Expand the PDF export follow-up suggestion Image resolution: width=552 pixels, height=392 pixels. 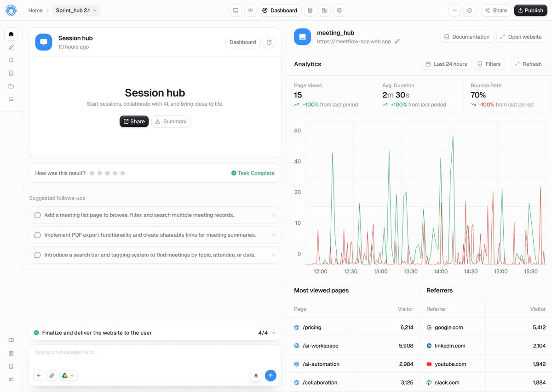[155, 235]
